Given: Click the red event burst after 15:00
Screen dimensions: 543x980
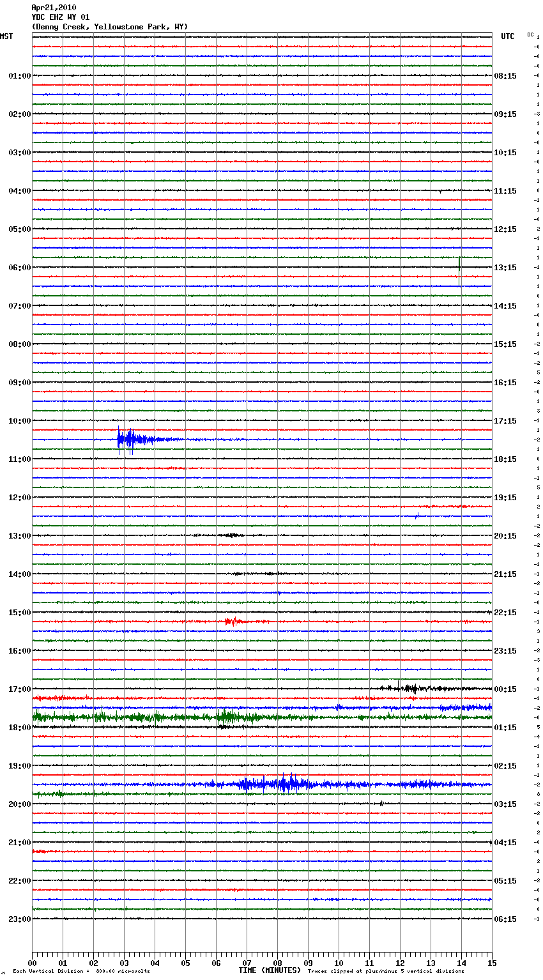Looking at the screenshot, I should 234,621.
